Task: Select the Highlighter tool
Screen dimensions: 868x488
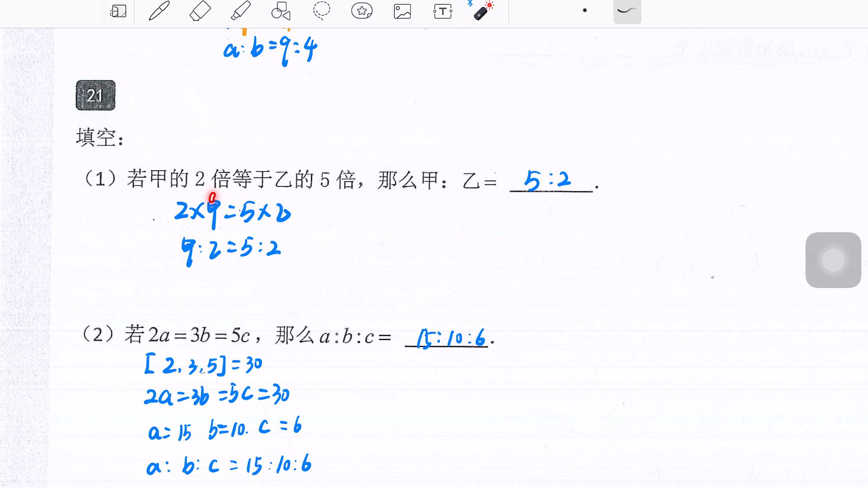Action: coord(241,11)
